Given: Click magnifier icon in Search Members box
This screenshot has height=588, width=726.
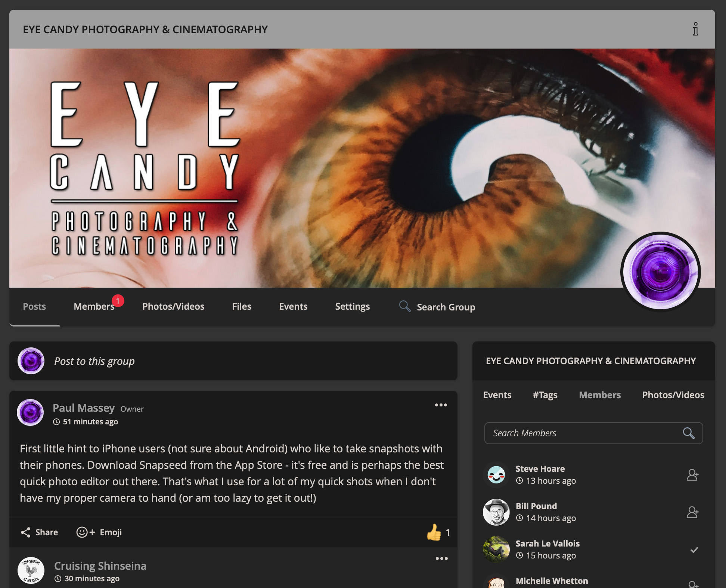Looking at the screenshot, I should click(x=688, y=433).
